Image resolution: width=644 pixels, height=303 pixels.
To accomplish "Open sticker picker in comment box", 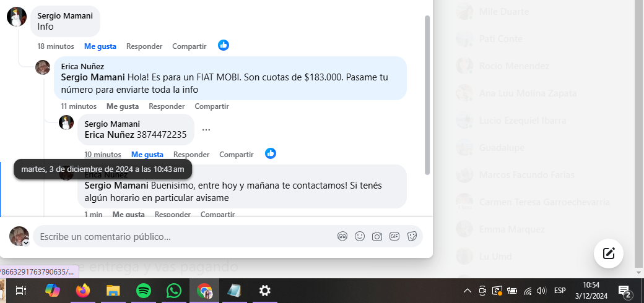I will click(412, 236).
